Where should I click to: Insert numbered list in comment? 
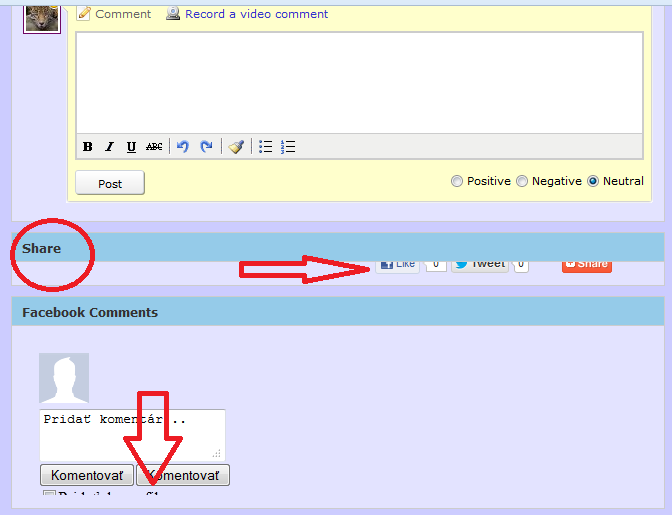pyautogui.click(x=288, y=147)
